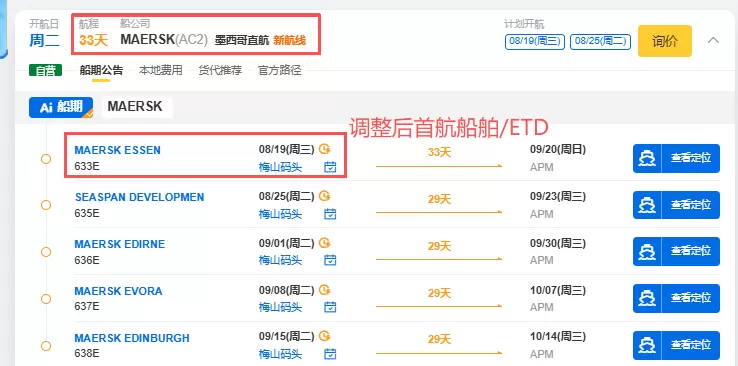The height and width of the screenshot is (366, 738).
Task: Click 查看定位 for MAERSK ESSEN
Action: pos(690,159)
